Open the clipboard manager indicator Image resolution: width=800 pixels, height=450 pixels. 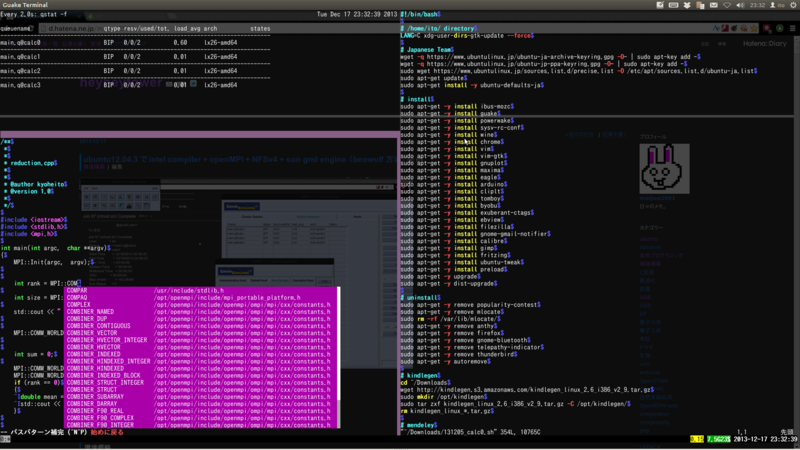tap(701, 5)
